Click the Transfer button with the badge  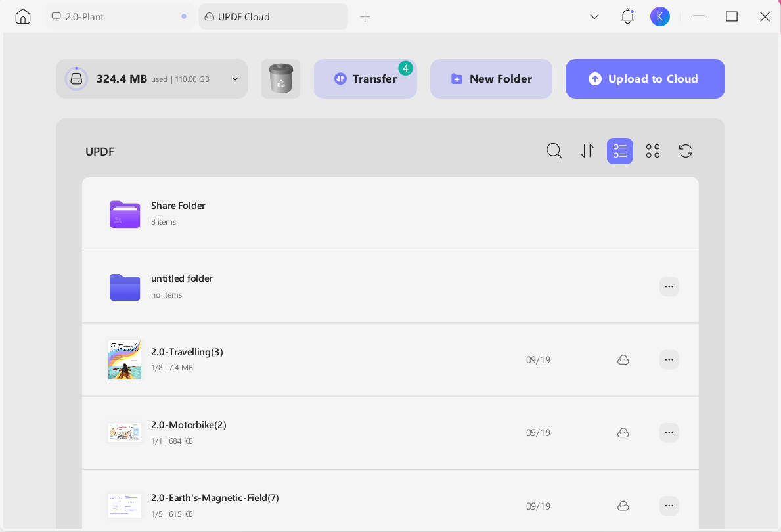pyautogui.click(x=365, y=79)
